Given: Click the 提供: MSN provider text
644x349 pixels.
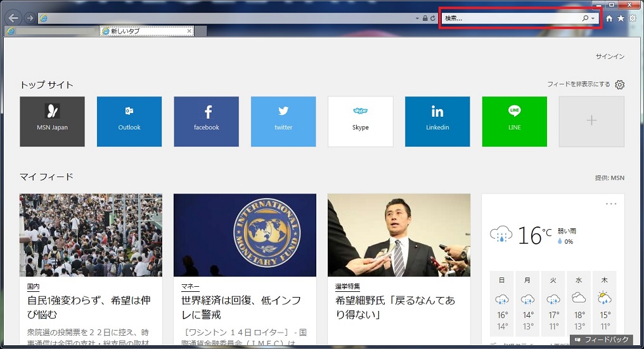Looking at the screenshot, I should pyautogui.click(x=610, y=178).
